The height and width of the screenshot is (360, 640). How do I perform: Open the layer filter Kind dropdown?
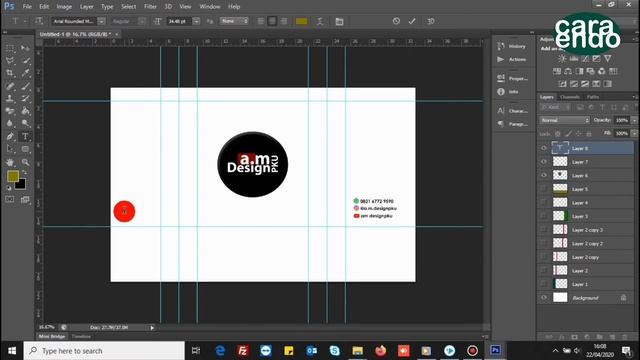coord(554,107)
